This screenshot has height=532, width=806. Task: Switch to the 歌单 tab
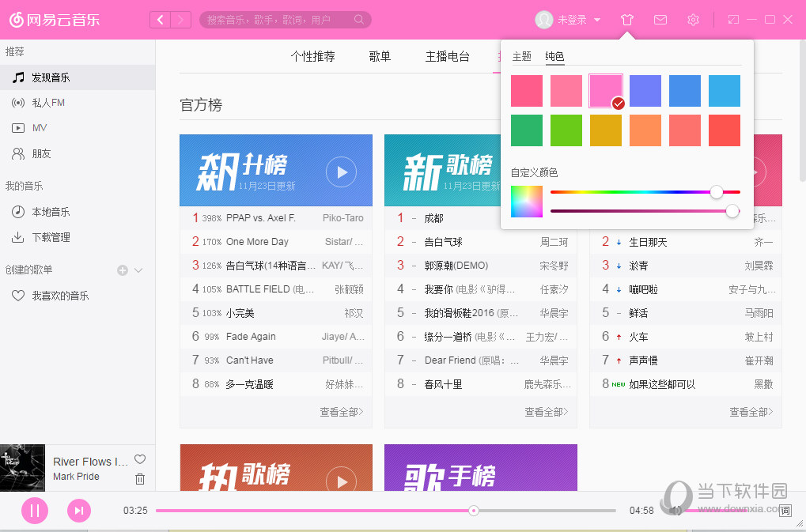click(379, 56)
